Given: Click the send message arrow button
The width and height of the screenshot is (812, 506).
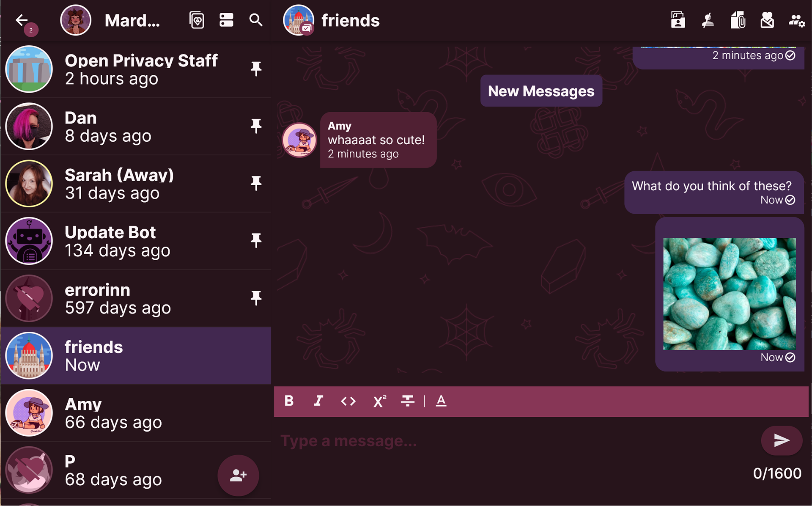Looking at the screenshot, I should pos(782,440).
